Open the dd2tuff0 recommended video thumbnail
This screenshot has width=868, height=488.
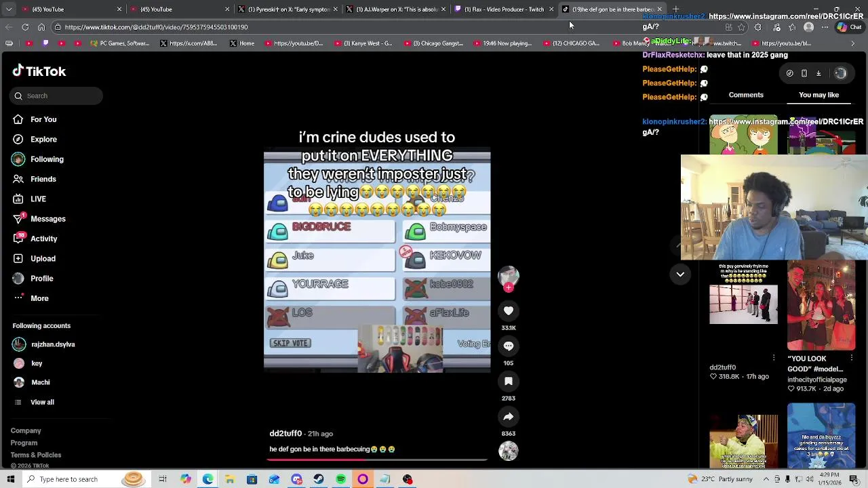[743, 305]
